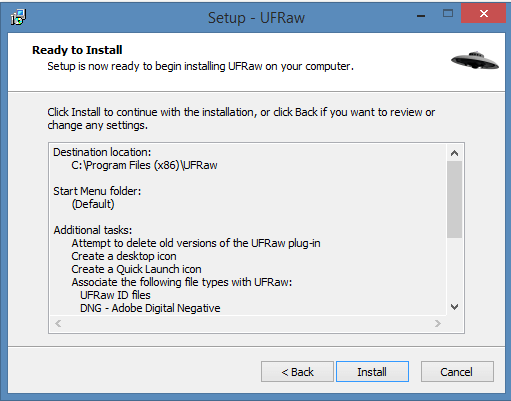Click the UFO flying saucer logo
The width and height of the screenshot is (511, 401).
475,61
